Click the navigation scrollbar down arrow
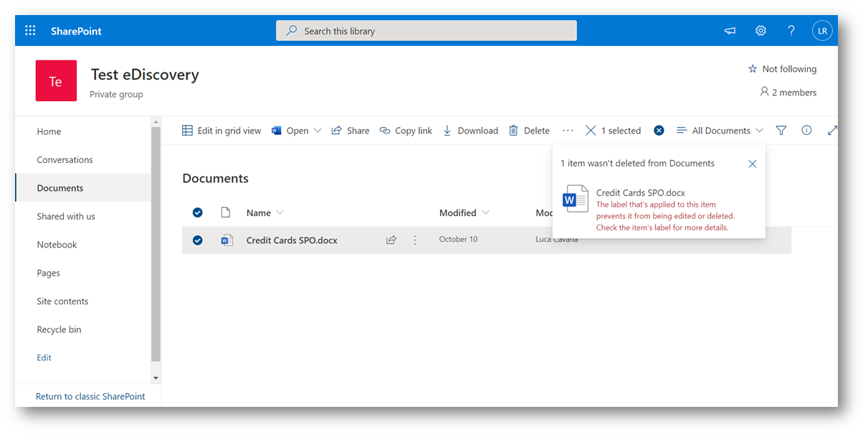 click(156, 378)
